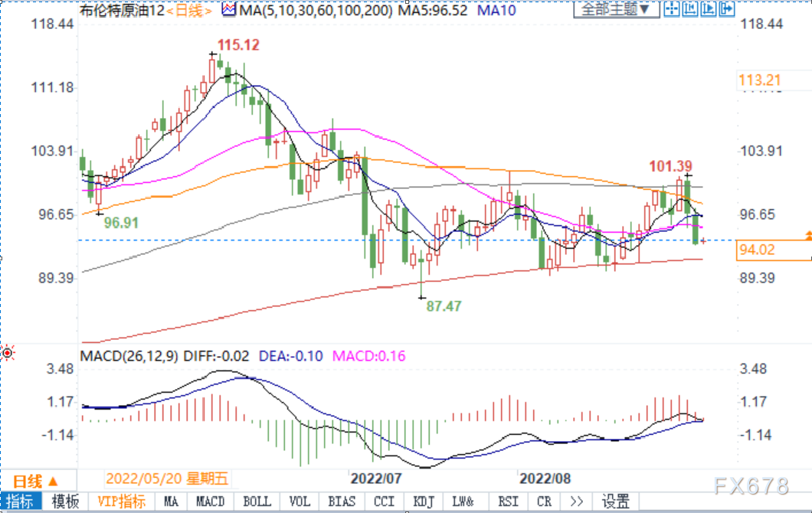Click the MA(5,10,30,60,100,200) parameters label

316,11
